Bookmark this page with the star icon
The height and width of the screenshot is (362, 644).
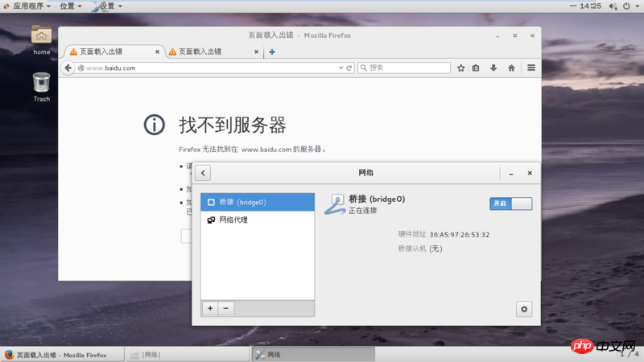click(x=460, y=68)
